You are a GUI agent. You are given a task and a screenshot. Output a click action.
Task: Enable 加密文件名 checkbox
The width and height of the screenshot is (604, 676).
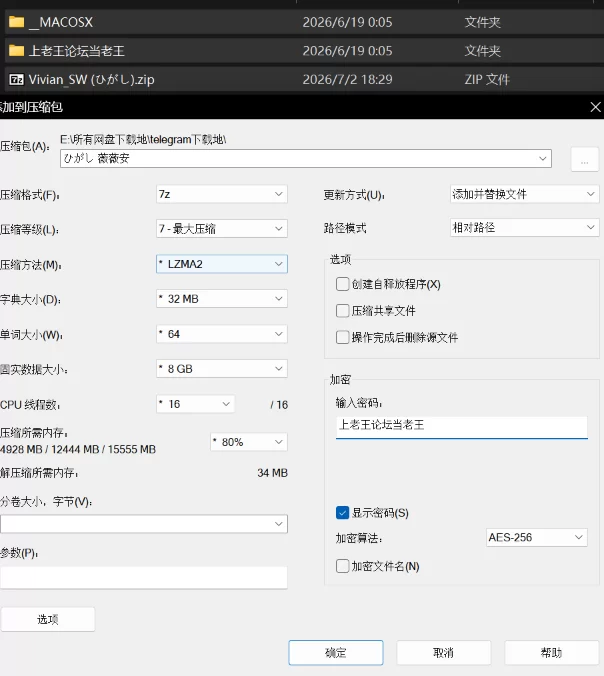342,566
